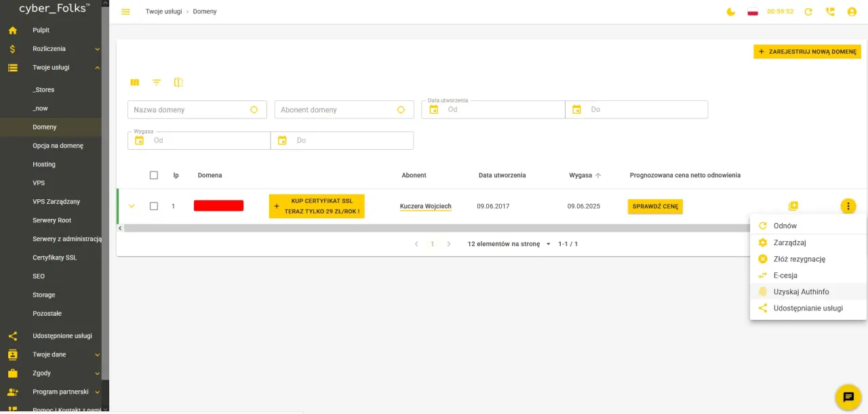The height and width of the screenshot is (414, 868).
Task: Click the filter icon above the search fields
Action: coord(157,82)
